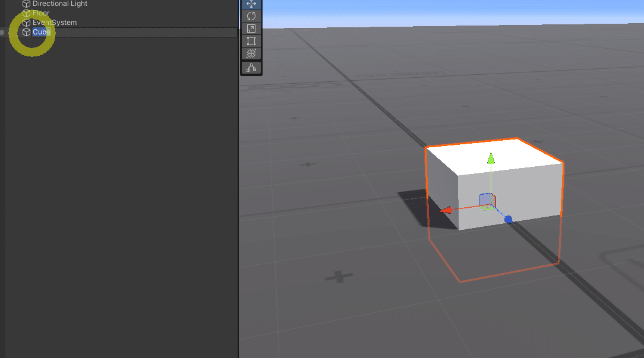Click the white top face of the cube
The image size is (644, 358).
[495, 156]
